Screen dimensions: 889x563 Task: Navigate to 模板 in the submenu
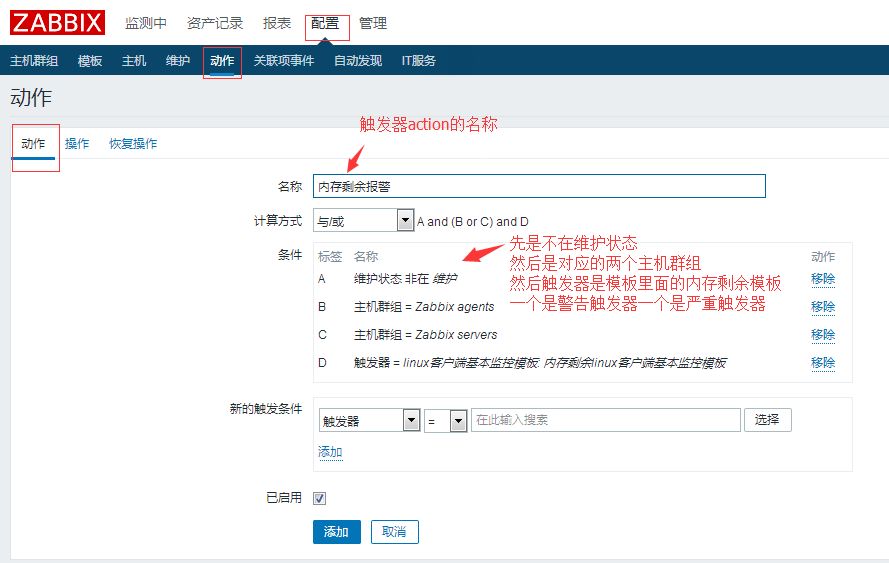pos(90,61)
